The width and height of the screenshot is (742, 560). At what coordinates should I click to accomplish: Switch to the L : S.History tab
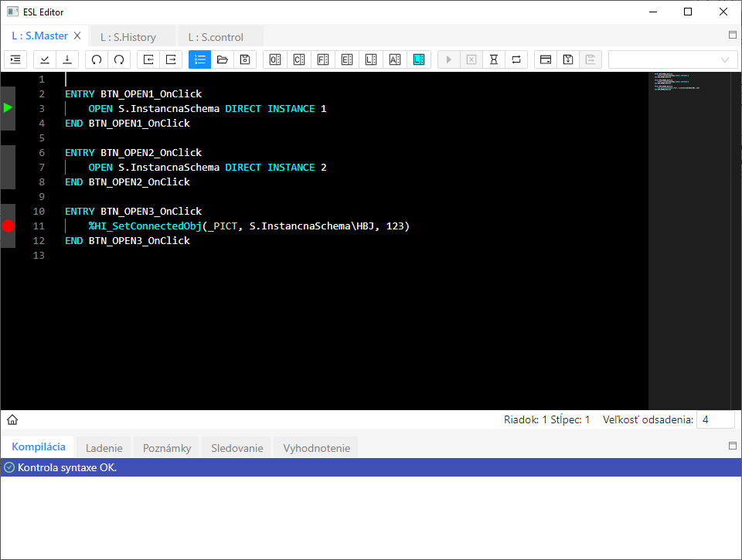(128, 37)
